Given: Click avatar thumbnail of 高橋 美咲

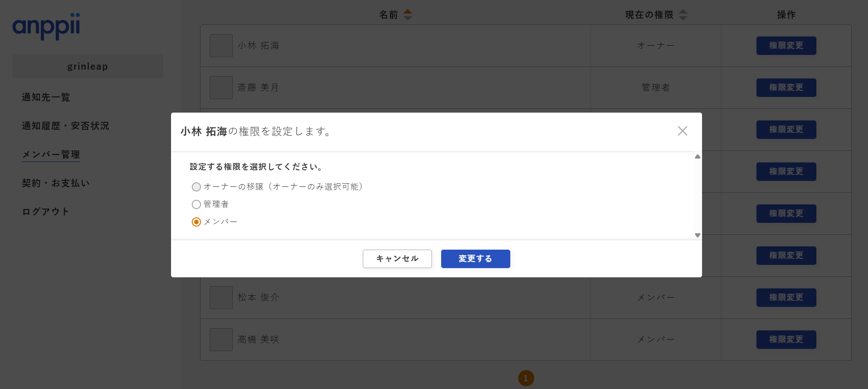Looking at the screenshot, I should point(221,340).
